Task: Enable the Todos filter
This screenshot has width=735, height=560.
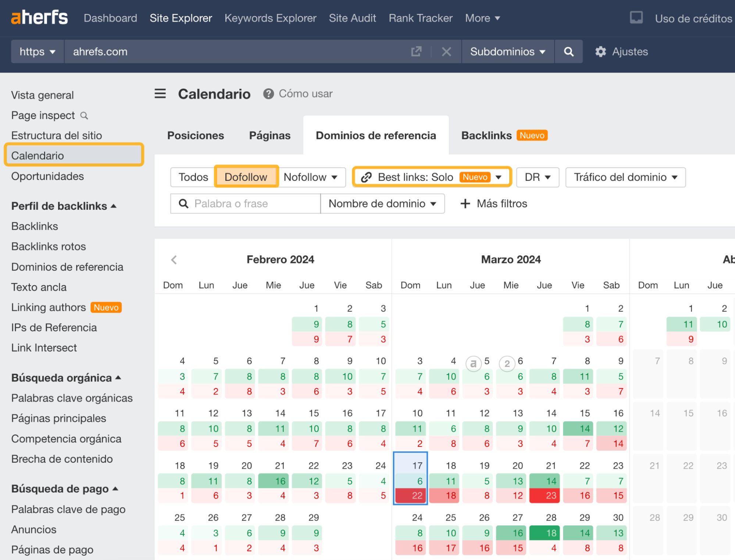Action: tap(193, 177)
